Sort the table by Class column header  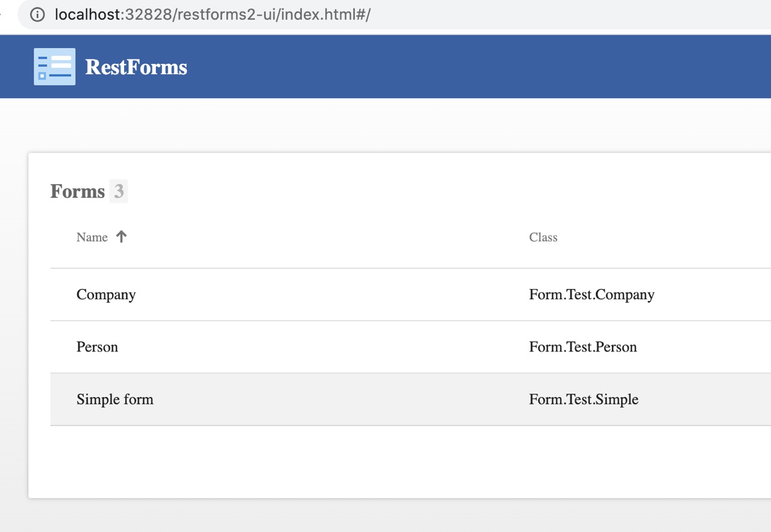click(x=543, y=237)
